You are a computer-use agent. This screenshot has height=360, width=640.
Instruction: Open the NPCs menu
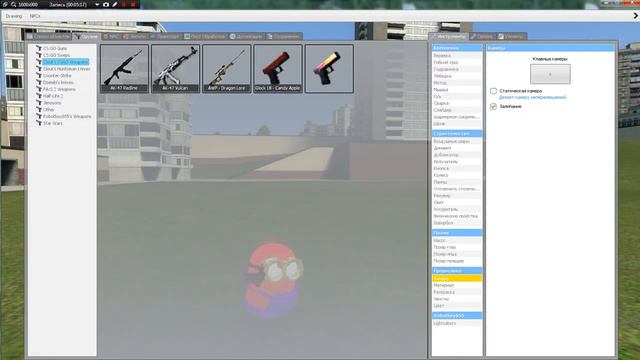(35, 16)
